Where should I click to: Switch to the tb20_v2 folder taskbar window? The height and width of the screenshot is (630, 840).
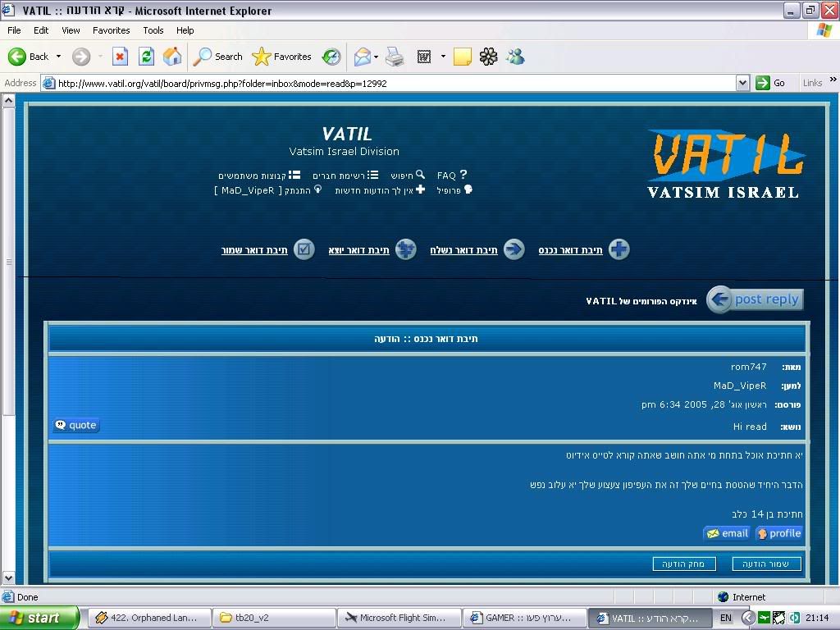point(274,619)
